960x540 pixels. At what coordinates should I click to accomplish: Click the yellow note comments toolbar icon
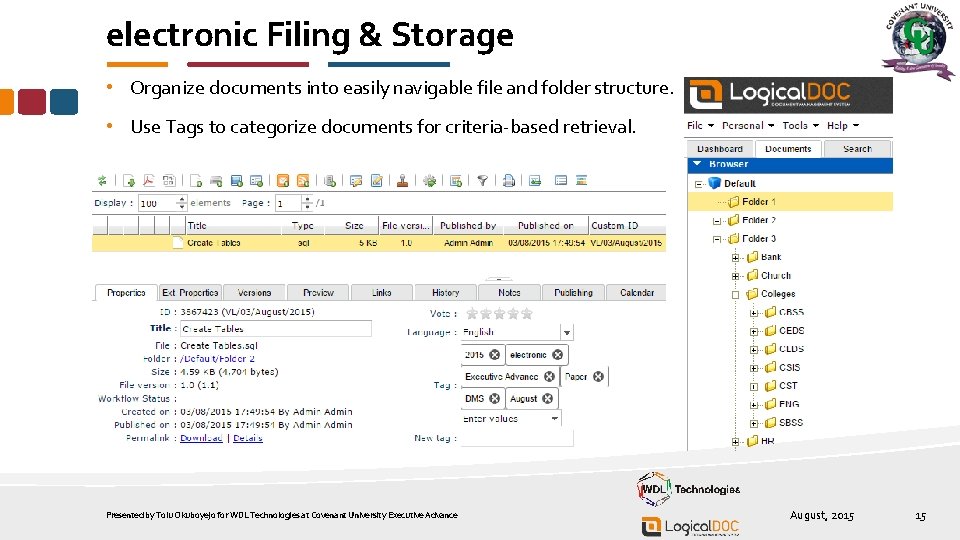[x=356, y=181]
